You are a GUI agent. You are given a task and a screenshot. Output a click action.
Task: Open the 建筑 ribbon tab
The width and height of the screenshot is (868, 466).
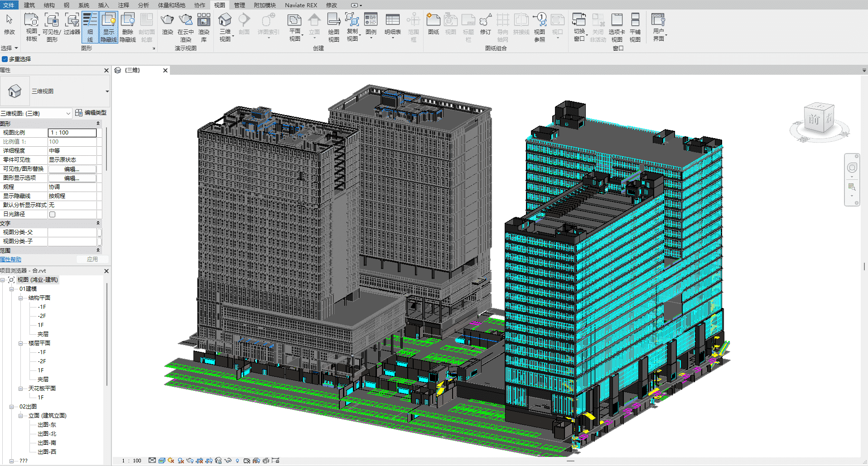tap(29, 5)
